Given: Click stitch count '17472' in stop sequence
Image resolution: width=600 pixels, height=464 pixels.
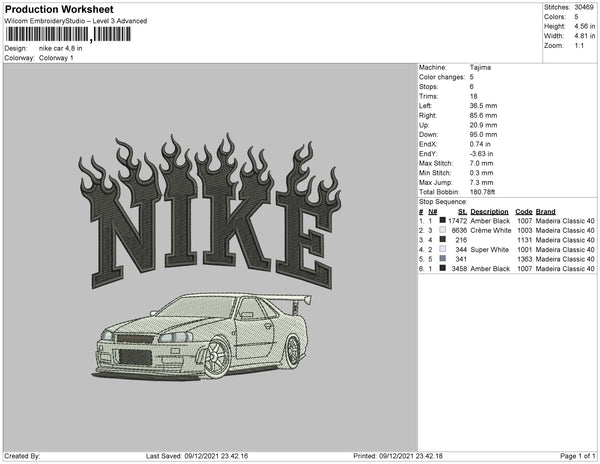Looking at the screenshot, I should [458, 221].
